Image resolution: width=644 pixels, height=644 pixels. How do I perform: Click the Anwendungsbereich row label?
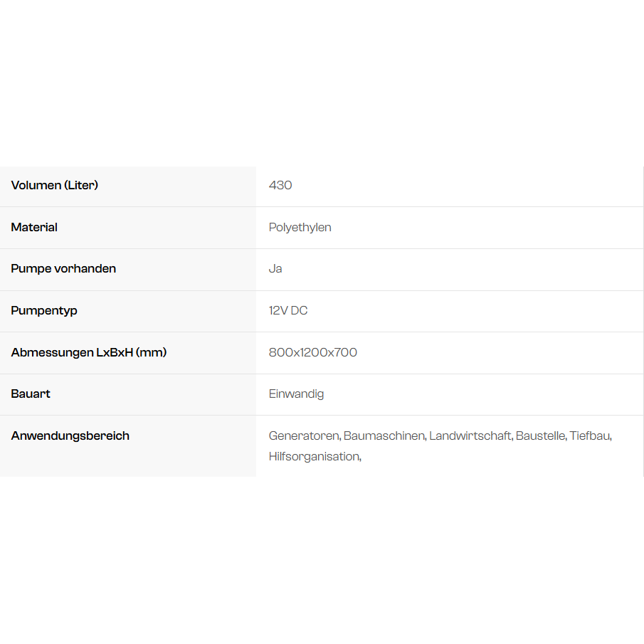tap(70, 436)
